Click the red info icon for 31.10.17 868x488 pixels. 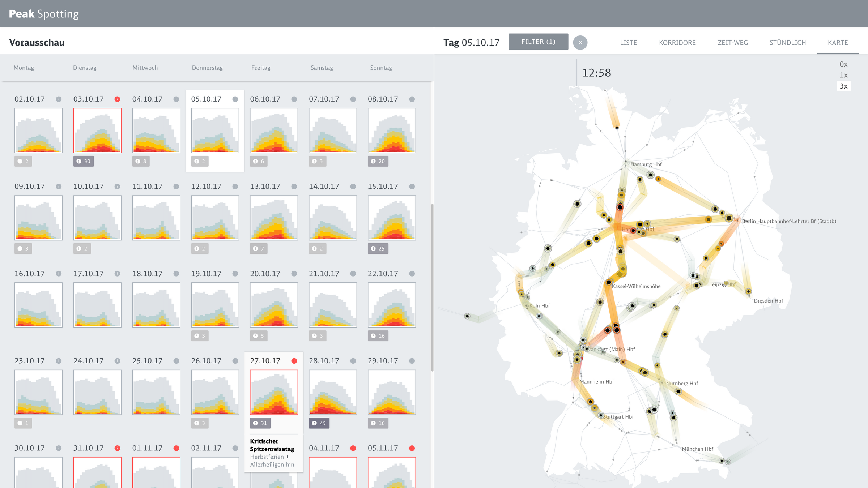(x=117, y=448)
